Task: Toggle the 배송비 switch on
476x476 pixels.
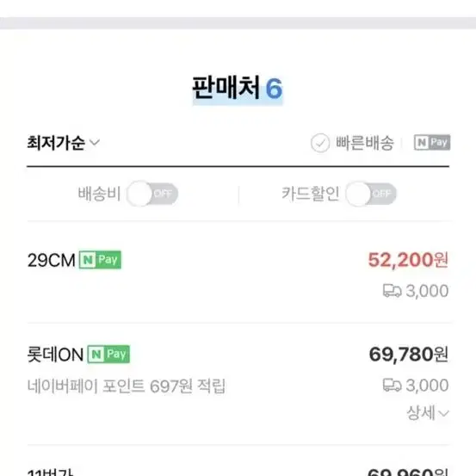Action: click(x=152, y=194)
